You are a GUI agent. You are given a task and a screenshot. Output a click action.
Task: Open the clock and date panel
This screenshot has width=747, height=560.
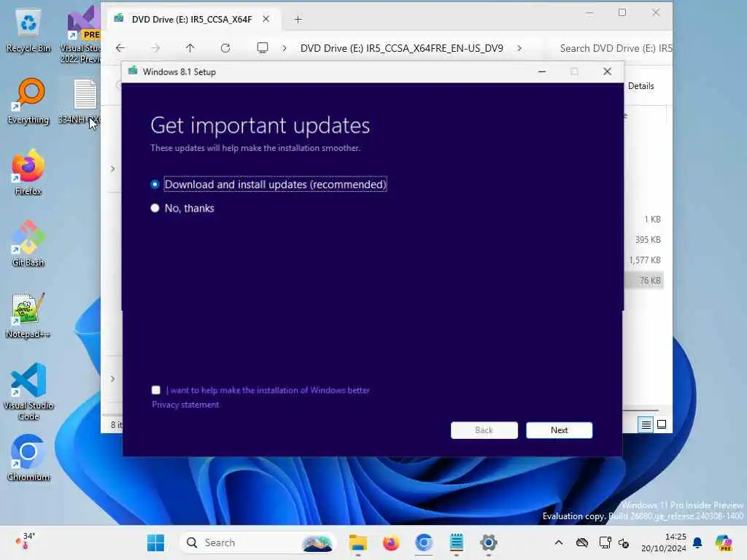tap(664, 542)
